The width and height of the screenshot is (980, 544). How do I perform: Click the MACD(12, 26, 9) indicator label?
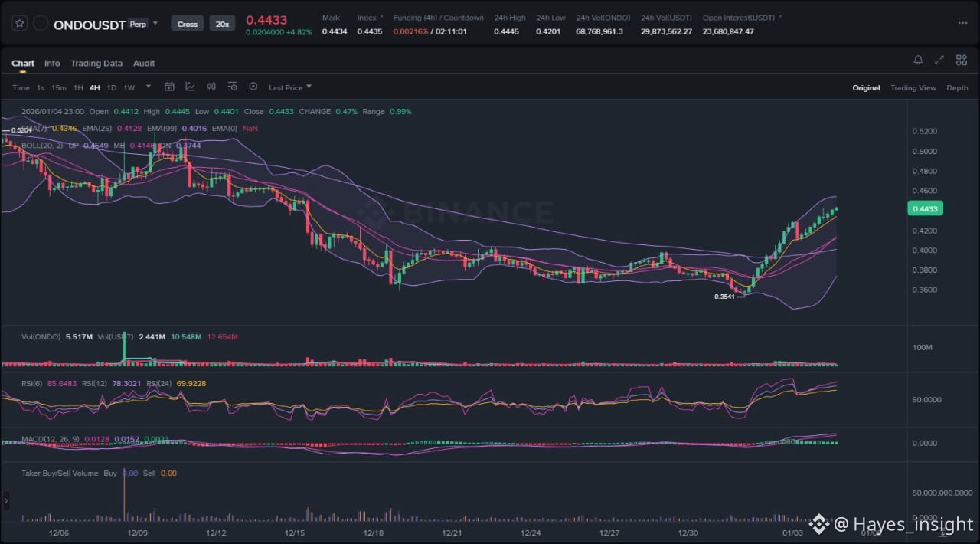tap(50, 439)
